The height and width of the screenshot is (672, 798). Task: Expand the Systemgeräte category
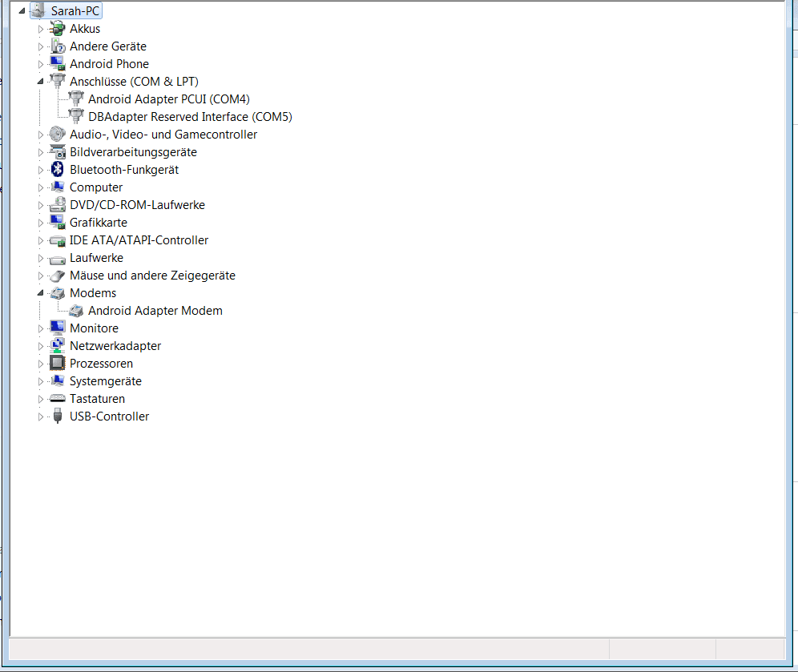click(41, 381)
